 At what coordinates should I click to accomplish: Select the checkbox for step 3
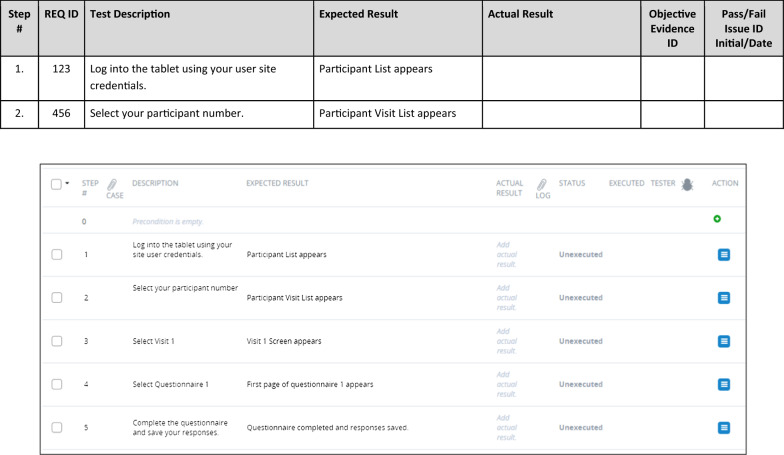[x=57, y=341]
